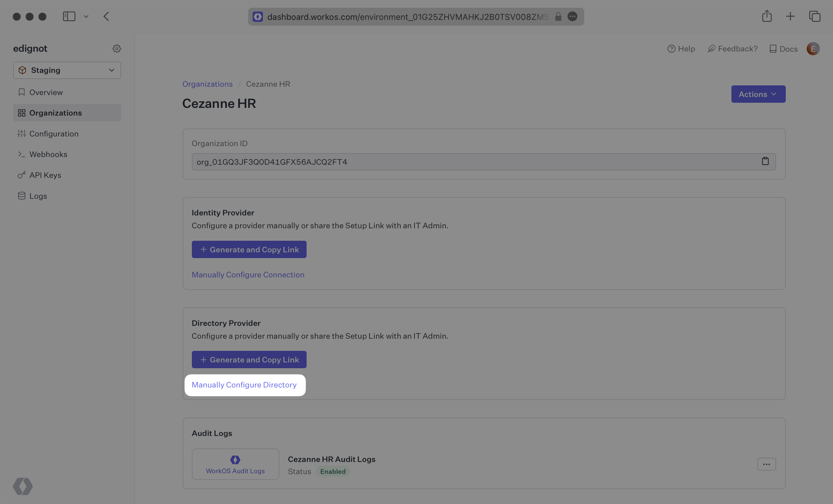Open the Logs section from the sidebar
This screenshot has width=833, height=504.
click(x=38, y=196)
